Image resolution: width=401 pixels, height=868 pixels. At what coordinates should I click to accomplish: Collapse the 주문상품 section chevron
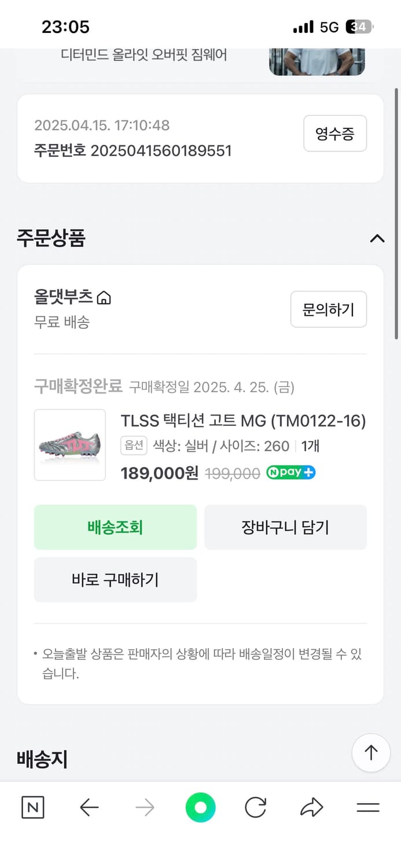click(377, 239)
